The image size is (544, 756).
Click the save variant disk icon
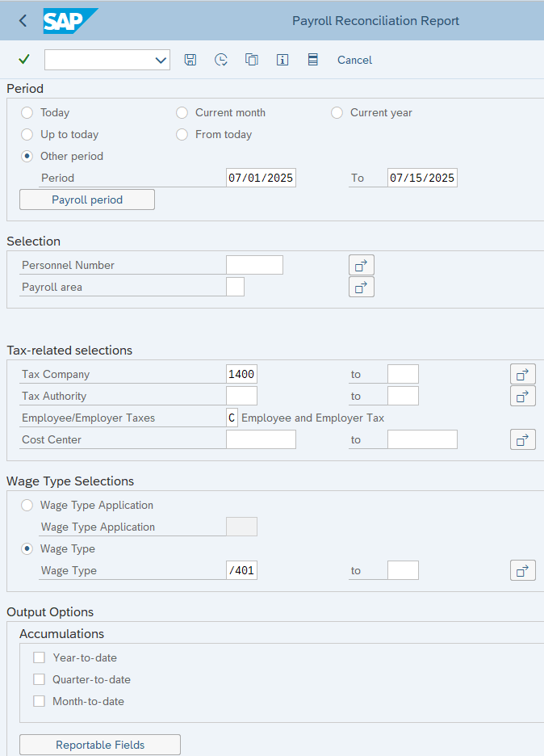190,60
